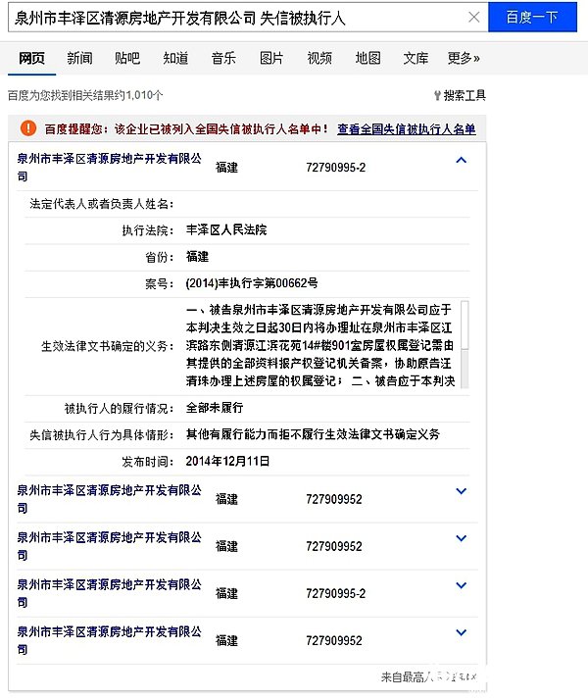
Task: Clear the search box with the X icon
Action: (x=473, y=18)
